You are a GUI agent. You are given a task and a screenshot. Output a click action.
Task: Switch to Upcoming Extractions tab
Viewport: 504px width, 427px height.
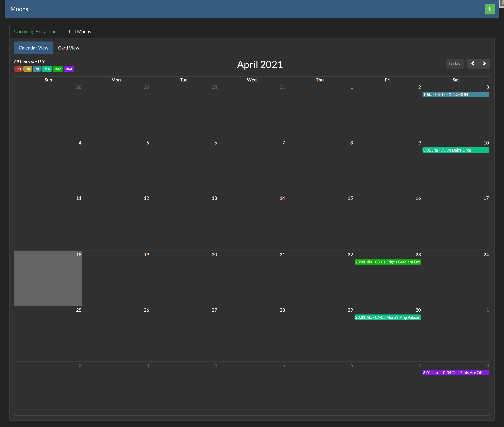(x=36, y=32)
